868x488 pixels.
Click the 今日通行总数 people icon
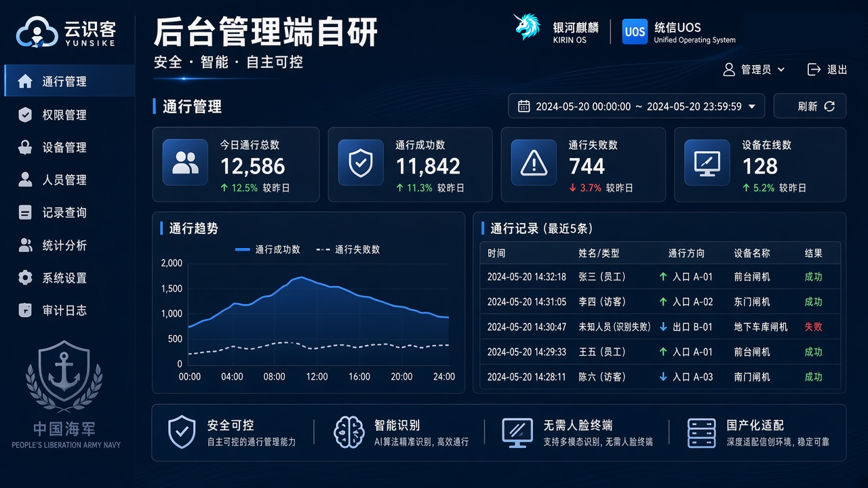185,163
